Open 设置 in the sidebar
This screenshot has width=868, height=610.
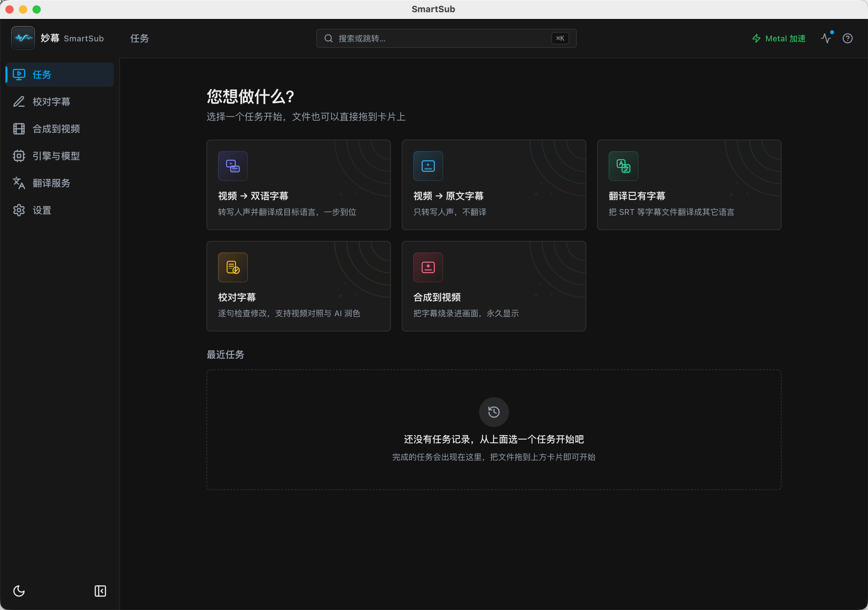pyautogui.click(x=60, y=210)
